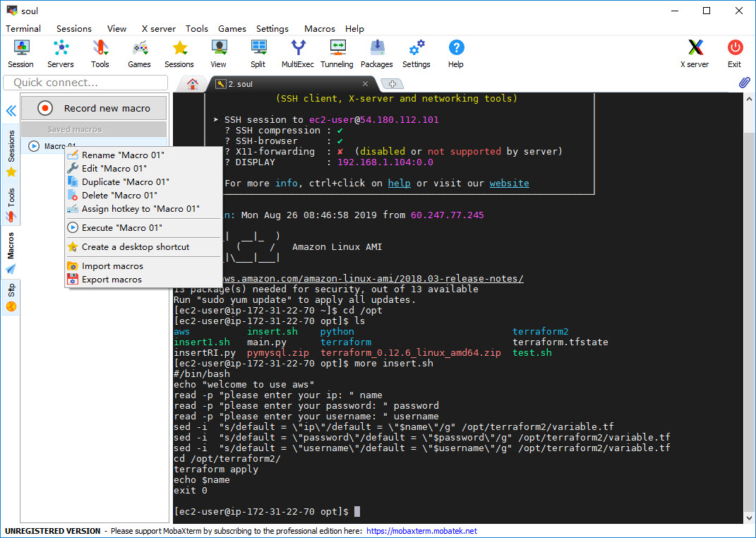The height and width of the screenshot is (538, 756).
Task: Open the mobaxterm.mobatek.net link
Action: 421,531
